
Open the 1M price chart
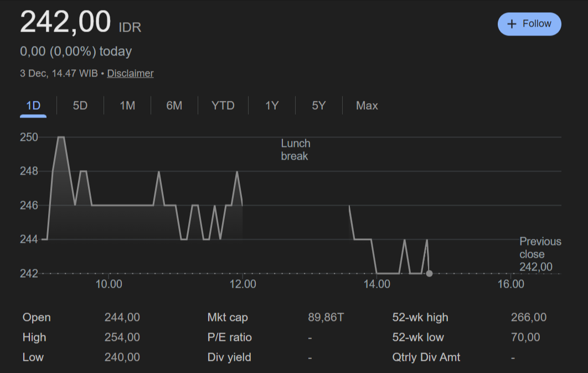pos(126,105)
